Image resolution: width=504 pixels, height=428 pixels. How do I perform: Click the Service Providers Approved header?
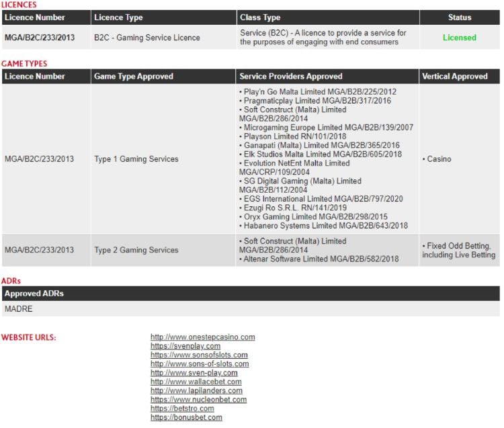pyautogui.click(x=327, y=76)
